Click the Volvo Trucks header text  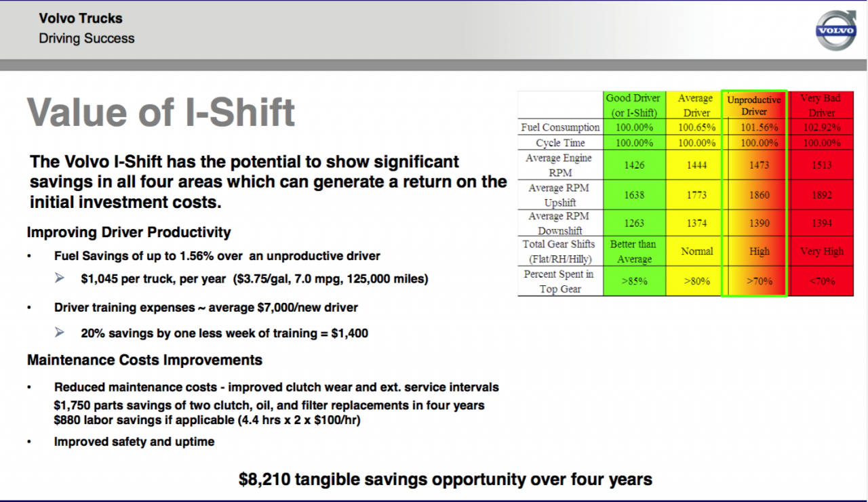pos(81,18)
